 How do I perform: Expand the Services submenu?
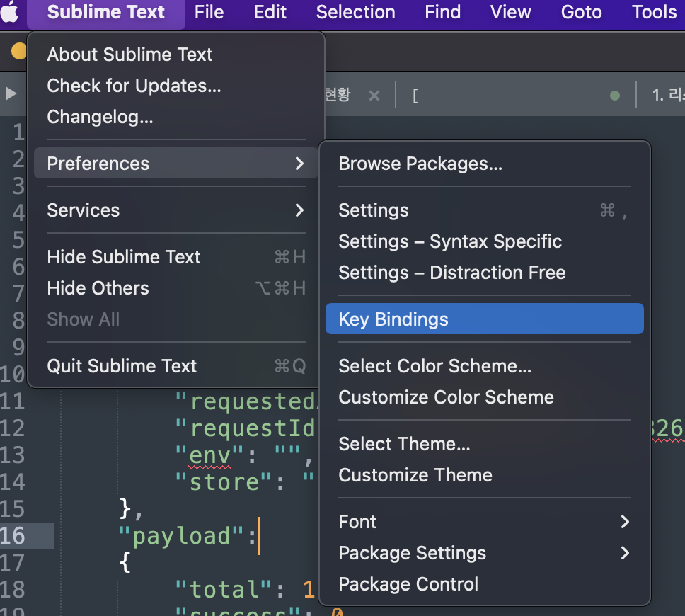click(x=175, y=210)
